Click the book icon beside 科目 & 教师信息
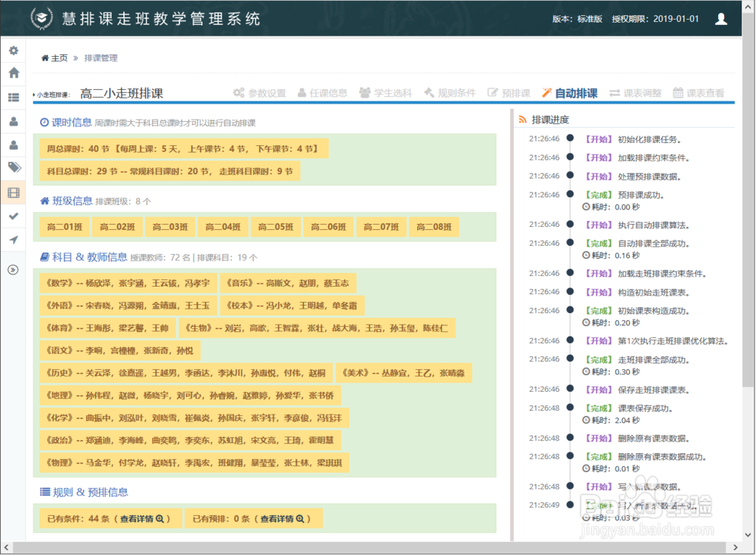 [45, 256]
